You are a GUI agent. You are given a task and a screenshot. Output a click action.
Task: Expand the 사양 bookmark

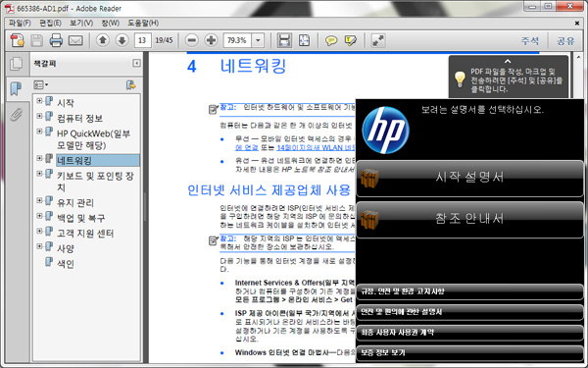tap(39, 246)
